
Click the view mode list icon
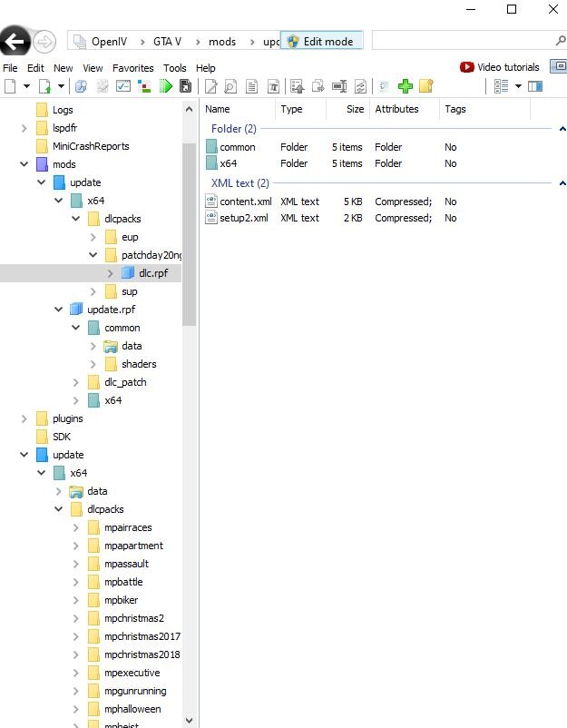click(501, 86)
